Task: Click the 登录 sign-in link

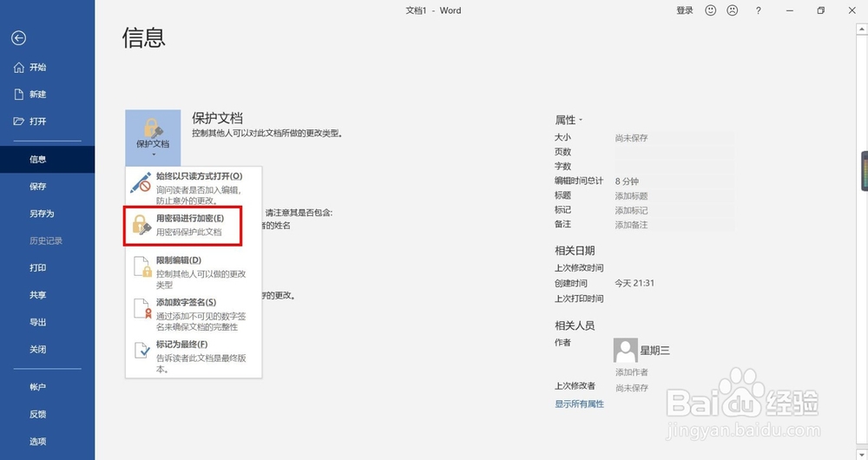Action: (685, 10)
